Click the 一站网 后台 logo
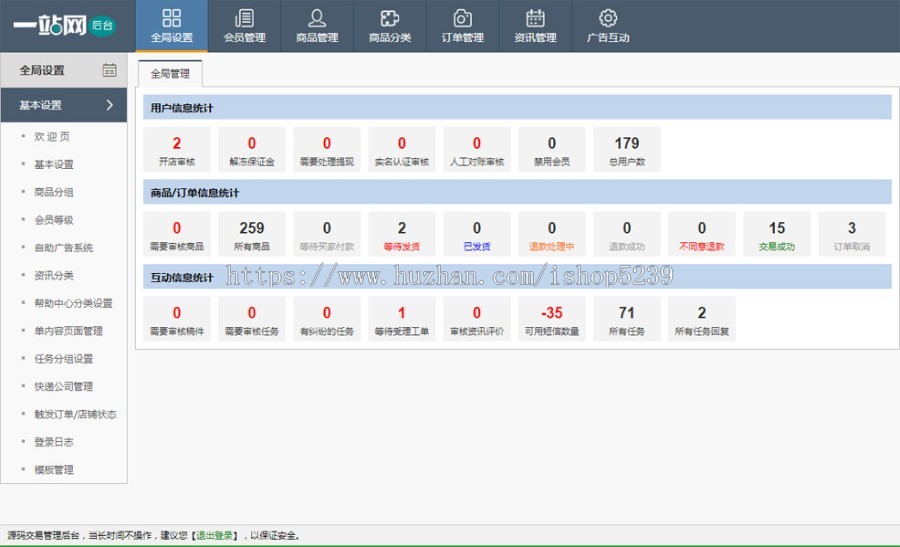The image size is (900, 547). (58, 25)
